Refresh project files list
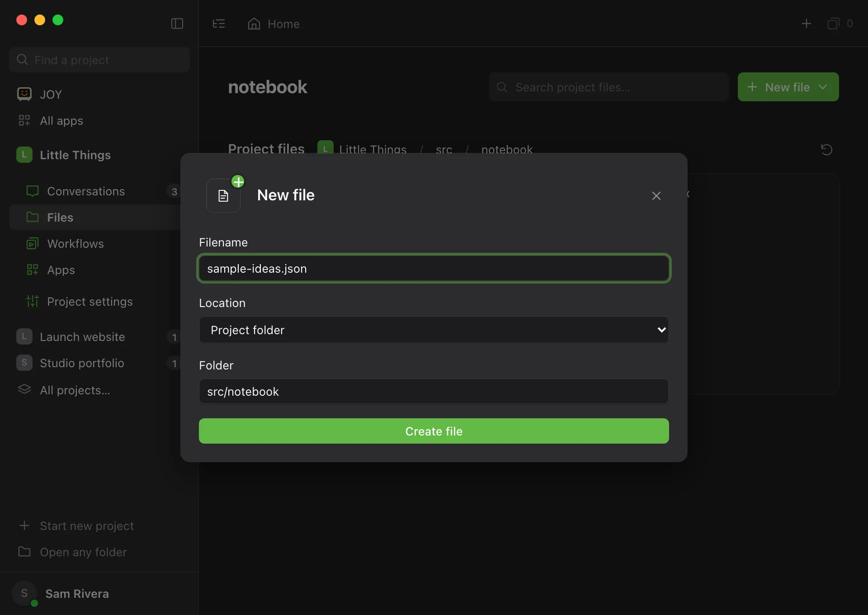The image size is (868, 615). tap(826, 149)
